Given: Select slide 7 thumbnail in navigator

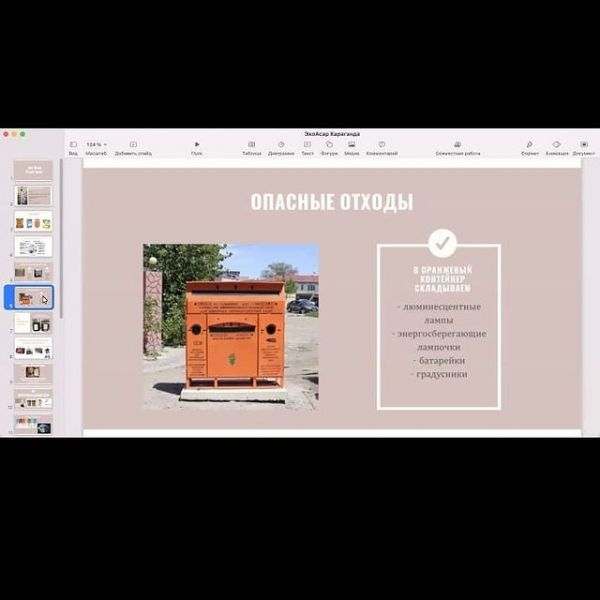Looking at the screenshot, I should pyautogui.click(x=33, y=323).
